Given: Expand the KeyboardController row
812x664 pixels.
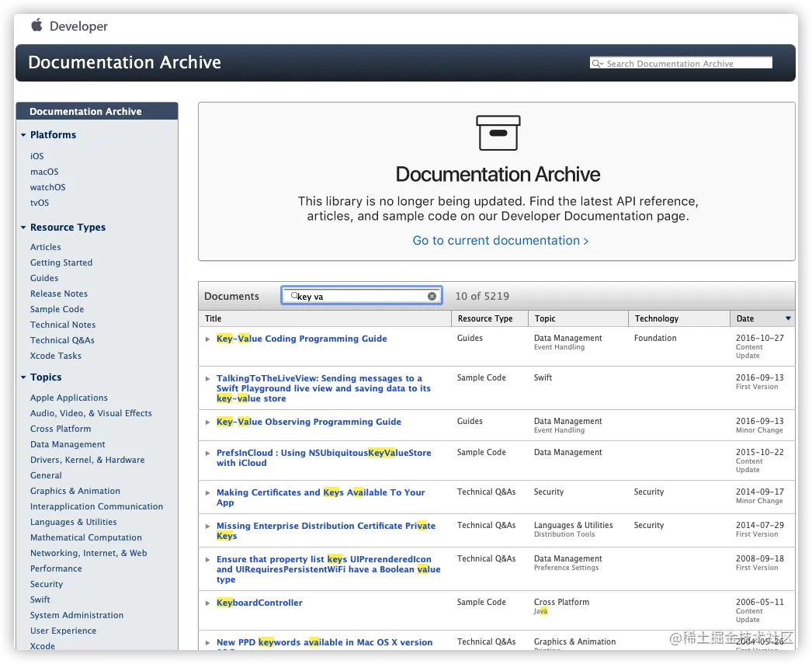Looking at the screenshot, I should 208,603.
